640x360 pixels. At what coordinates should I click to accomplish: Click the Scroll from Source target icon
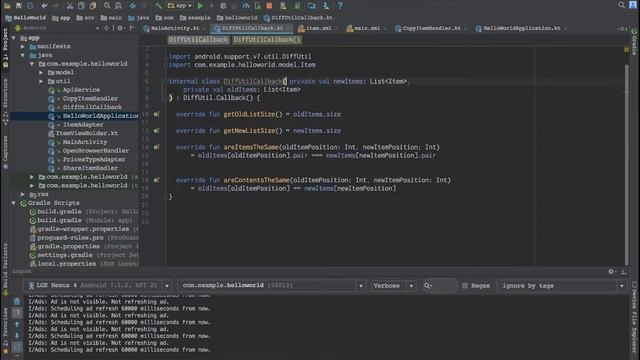(x=106, y=28)
